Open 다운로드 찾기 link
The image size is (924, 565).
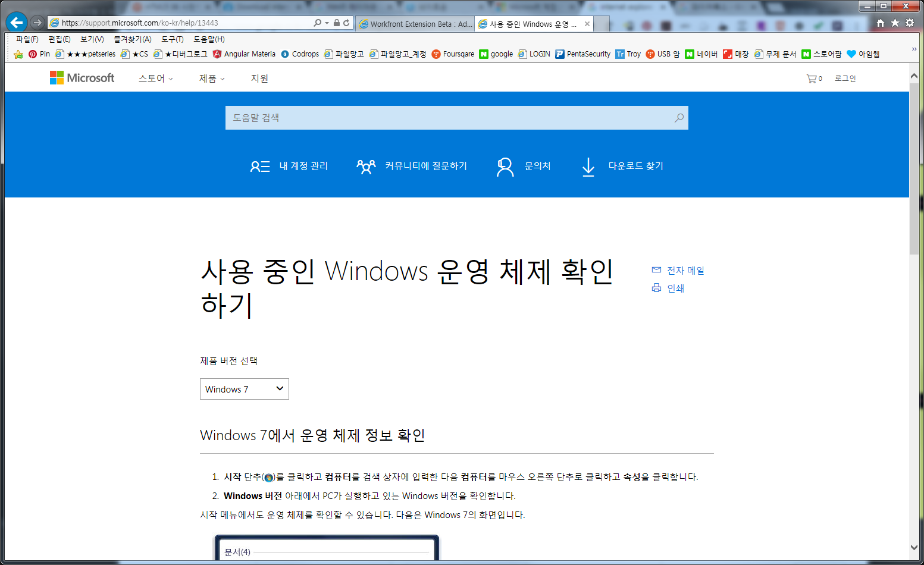pyautogui.click(x=622, y=167)
